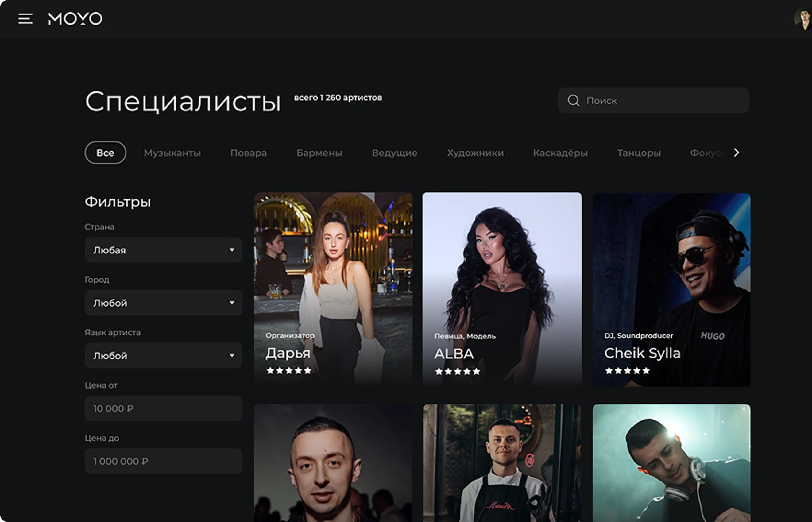Open the hamburger menu icon

25,19
